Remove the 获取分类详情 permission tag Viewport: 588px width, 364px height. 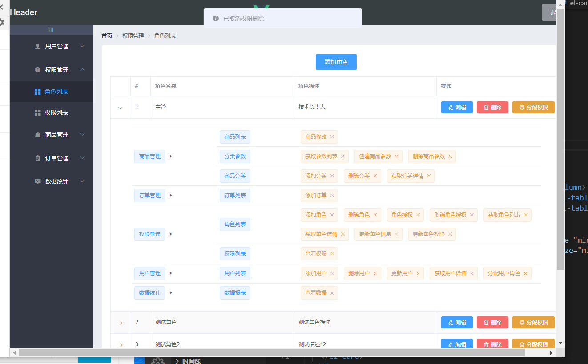coord(429,176)
